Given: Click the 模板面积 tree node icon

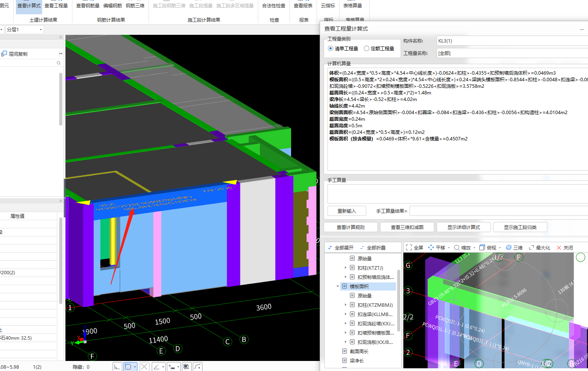Looking at the screenshot, I should point(345,286).
